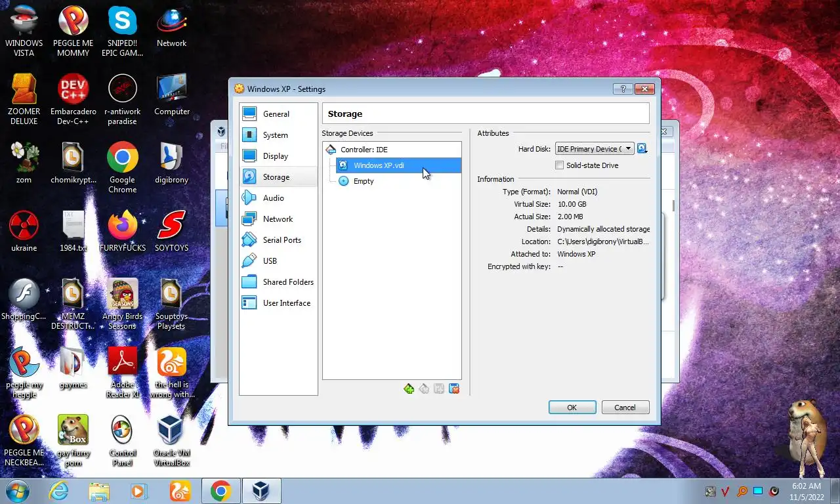
Task: Click the choose virtual hard disk icon
Action: click(x=642, y=149)
